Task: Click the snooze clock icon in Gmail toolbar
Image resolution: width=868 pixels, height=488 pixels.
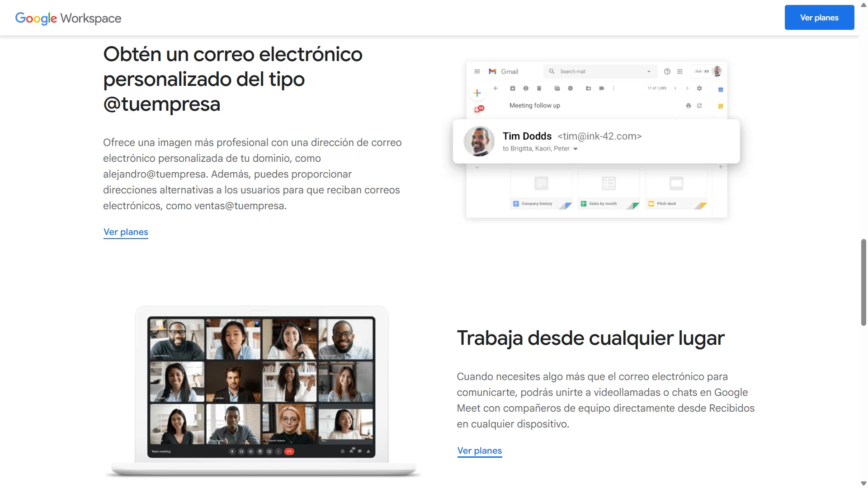Action: tap(571, 88)
